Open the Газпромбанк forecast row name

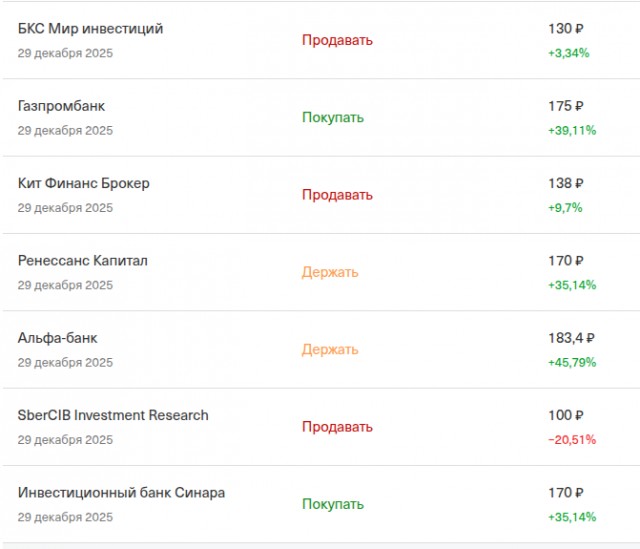click(x=61, y=106)
